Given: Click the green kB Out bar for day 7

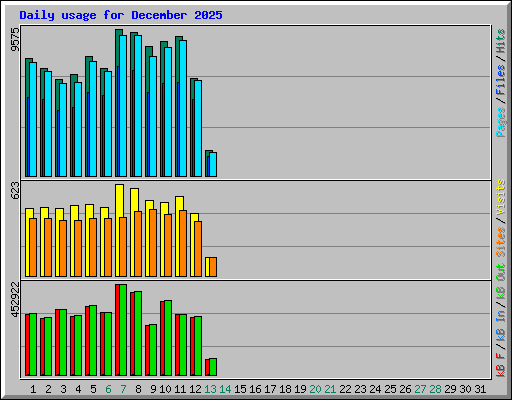Looking at the screenshot, I should pos(123,330).
